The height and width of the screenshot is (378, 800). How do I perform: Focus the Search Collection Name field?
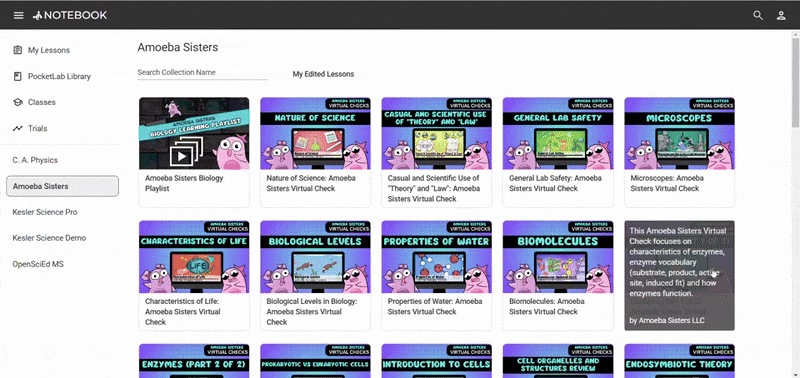tap(203, 73)
